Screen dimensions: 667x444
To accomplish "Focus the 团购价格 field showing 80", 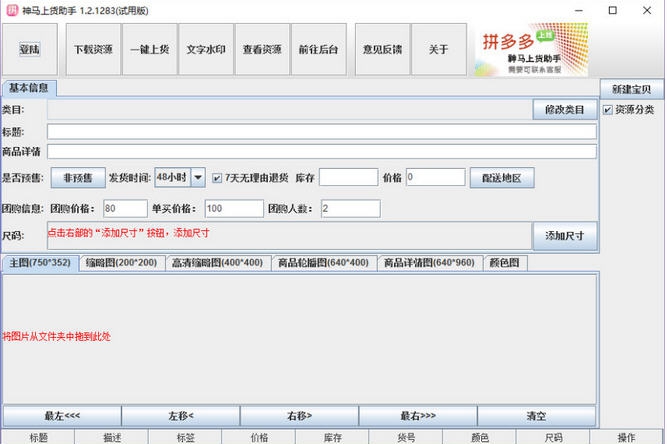I will (125, 208).
